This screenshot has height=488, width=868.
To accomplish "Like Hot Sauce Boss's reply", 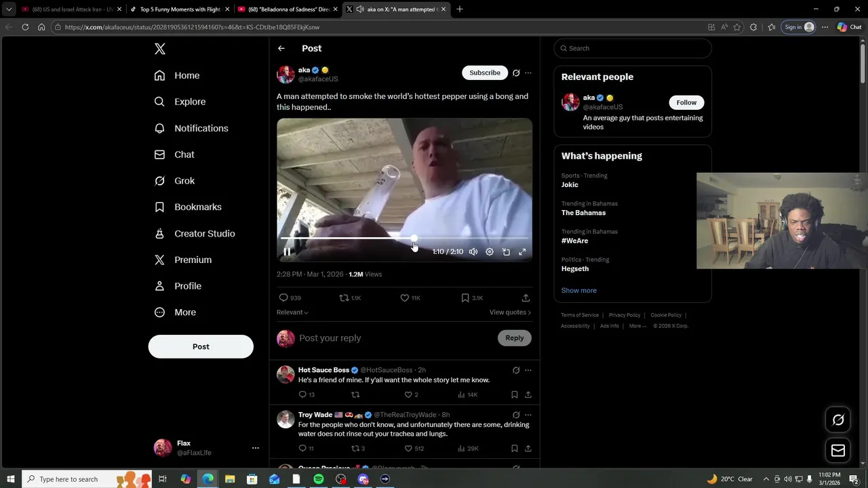I will (408, 394).
